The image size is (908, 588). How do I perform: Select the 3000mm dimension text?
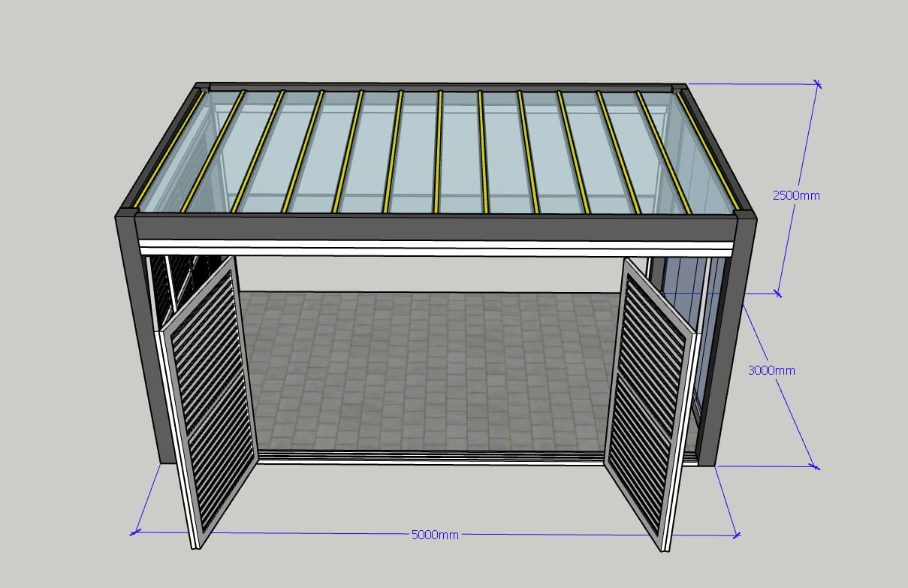coord(771,370)
